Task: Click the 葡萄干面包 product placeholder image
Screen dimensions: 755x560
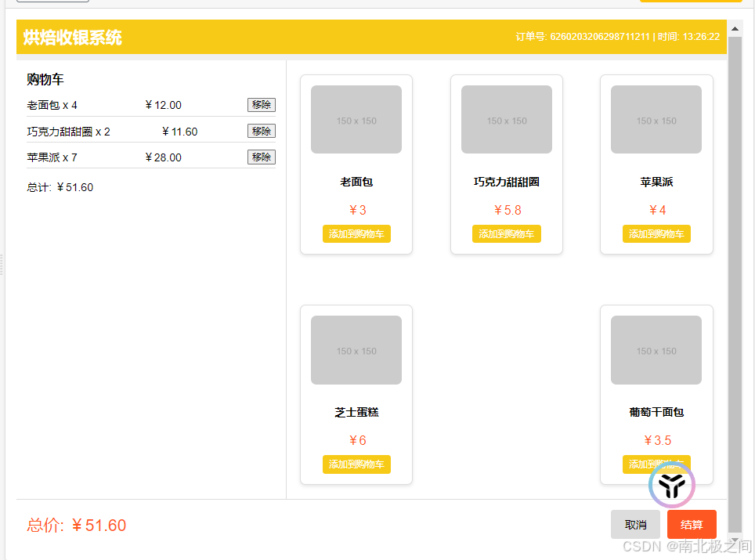Action: (656, 349)
